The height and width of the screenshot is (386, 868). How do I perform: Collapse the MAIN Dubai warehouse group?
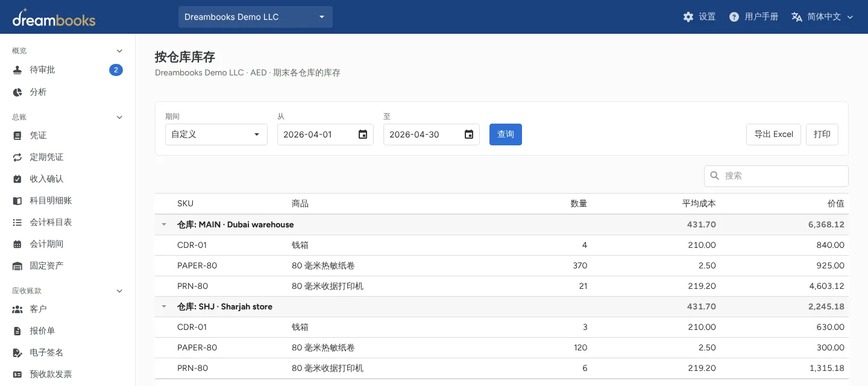(x=164, y=225)
